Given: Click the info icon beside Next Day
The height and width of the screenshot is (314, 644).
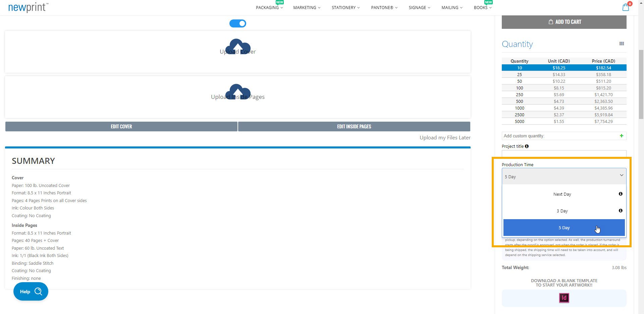Looking at the screenshot, I should click(x=621, y=194).
